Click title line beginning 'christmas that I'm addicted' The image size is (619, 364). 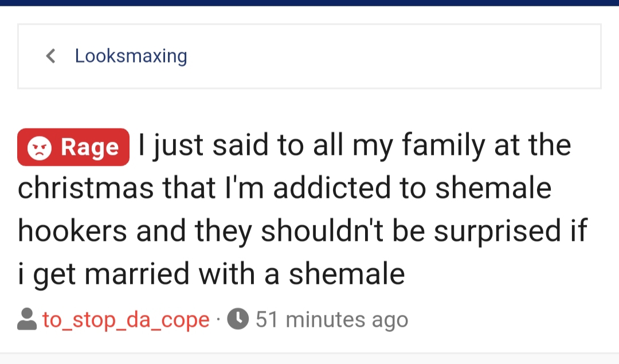pos(285,188)
